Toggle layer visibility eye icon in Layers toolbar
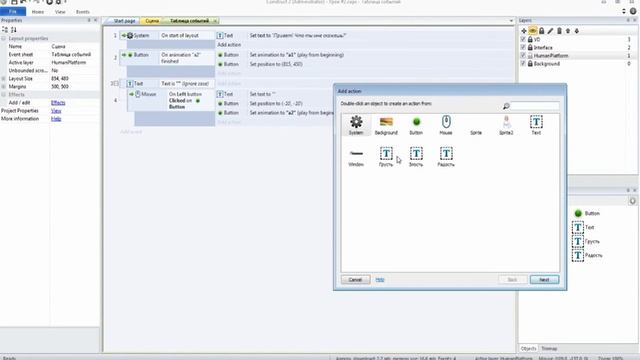The image size is (640, 360). pos(533,31)
